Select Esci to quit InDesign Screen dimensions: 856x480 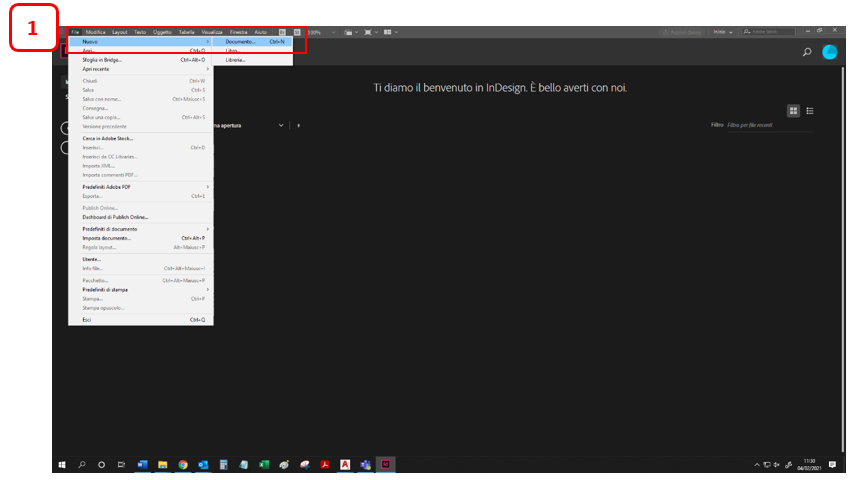(141, 320)
